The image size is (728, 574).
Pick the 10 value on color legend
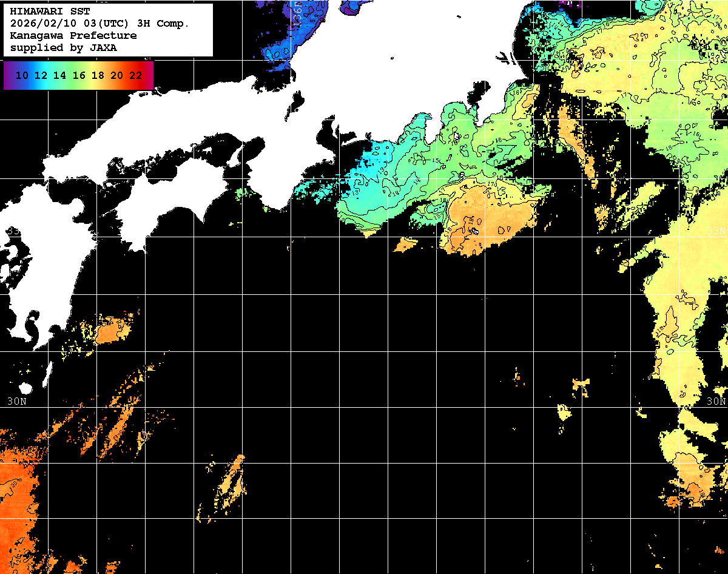pyautogui.click(x=22, y=75)
